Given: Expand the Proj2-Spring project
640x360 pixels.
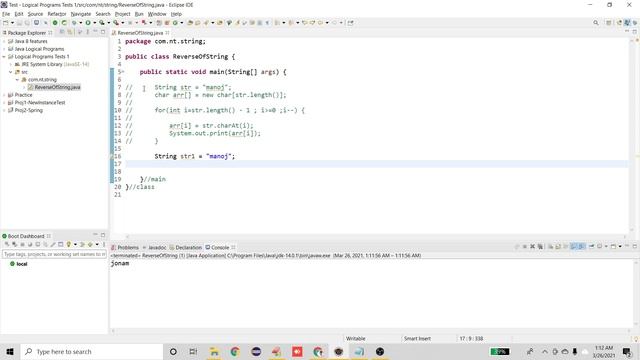Looking at the screenshot, I should [4, 110].
